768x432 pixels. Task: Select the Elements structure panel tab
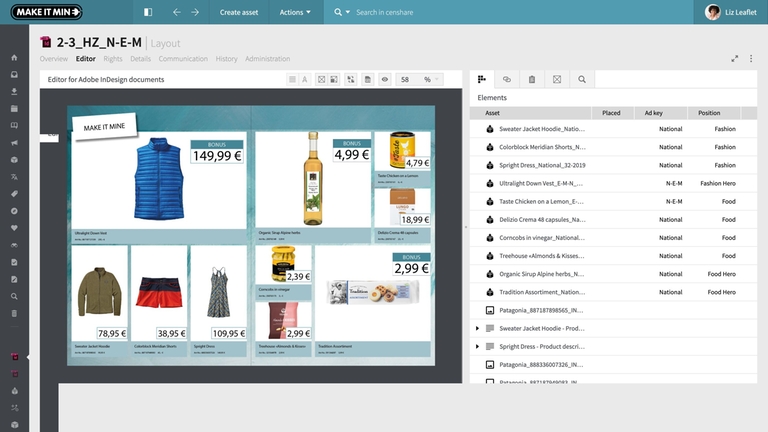coord(482,79)
